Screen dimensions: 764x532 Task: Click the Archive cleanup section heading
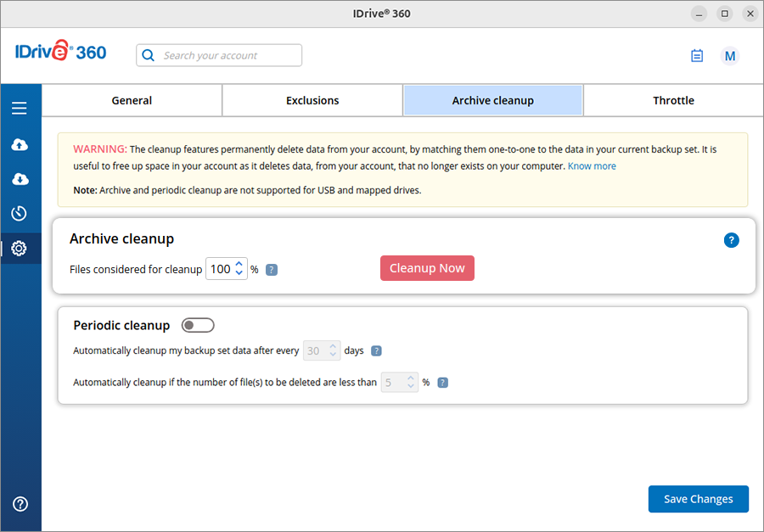[121, 238]
